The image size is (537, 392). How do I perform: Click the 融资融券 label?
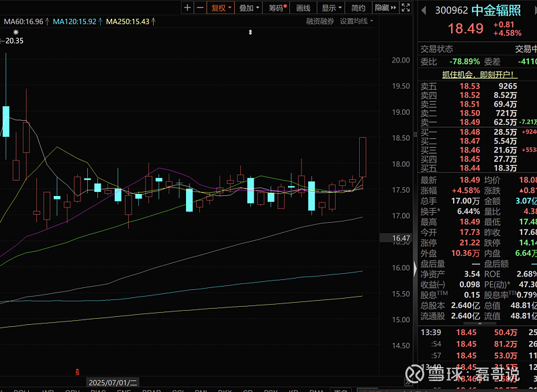coord(320,21)
